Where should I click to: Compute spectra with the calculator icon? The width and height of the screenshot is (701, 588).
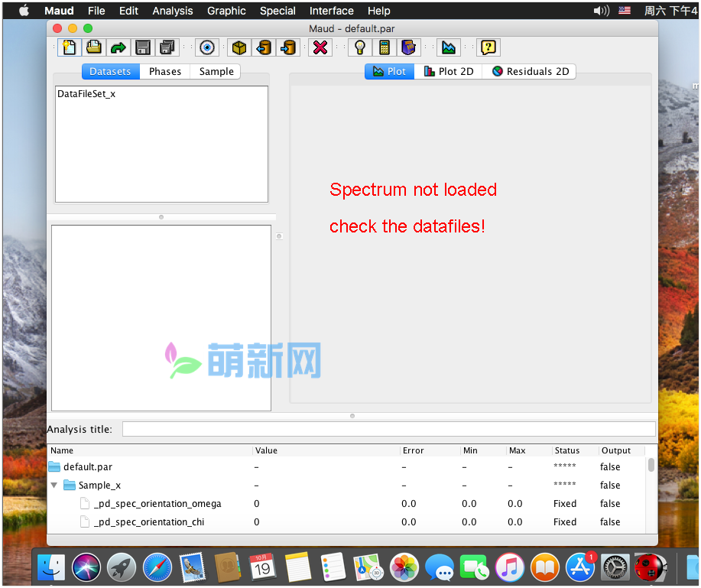point(384,47)
